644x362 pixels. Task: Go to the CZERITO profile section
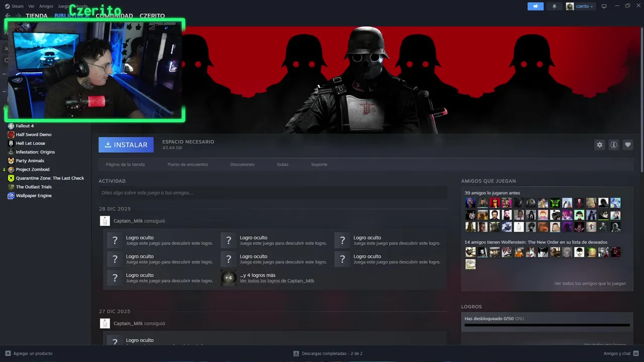tap(152, 16)
